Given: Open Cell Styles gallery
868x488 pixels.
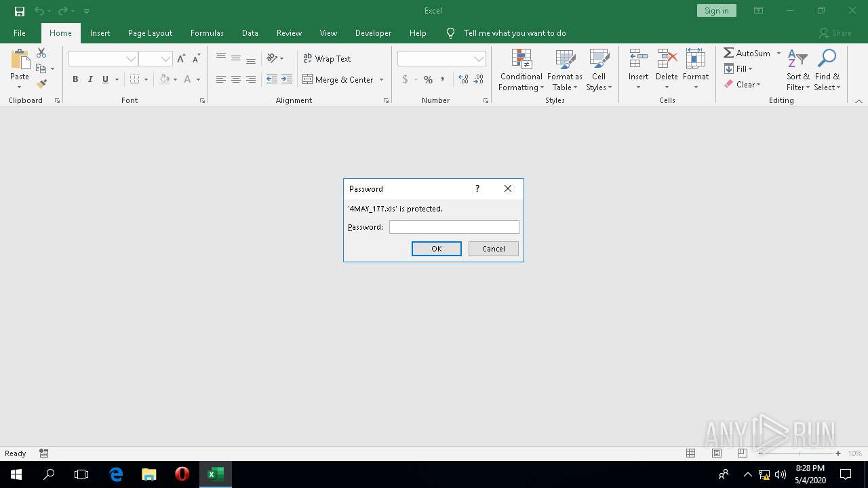Looking at the screenshot, I should pyautogui.click(x=599, y=70).
